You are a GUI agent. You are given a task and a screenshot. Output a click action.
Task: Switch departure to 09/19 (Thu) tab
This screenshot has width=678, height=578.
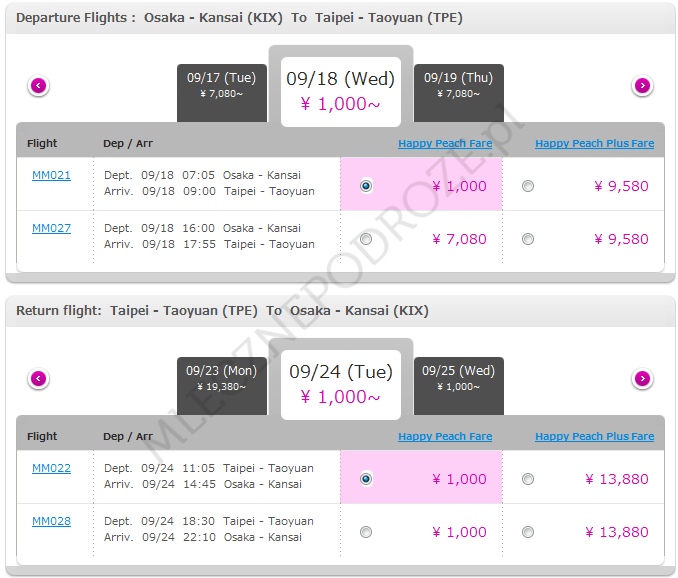click(x=458, y=86)
